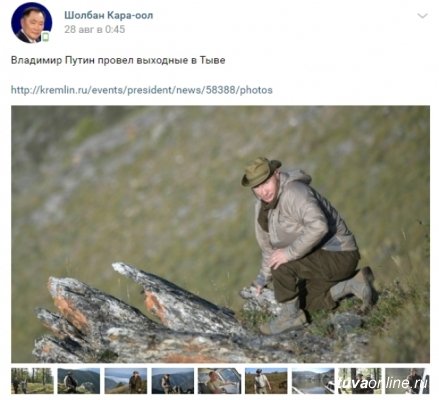Open sixth thumbnail of man walking in field

pyautogui.click(x=266, y=381)
